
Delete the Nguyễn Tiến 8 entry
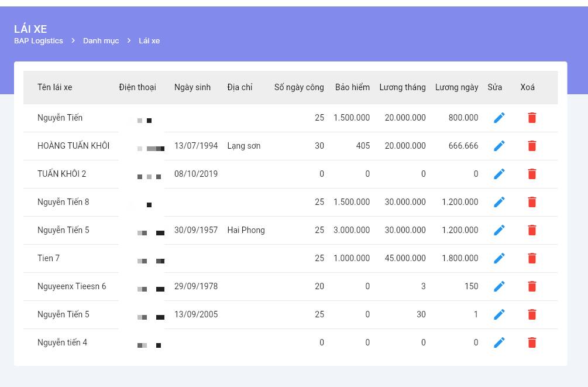[x=532, y=202]
